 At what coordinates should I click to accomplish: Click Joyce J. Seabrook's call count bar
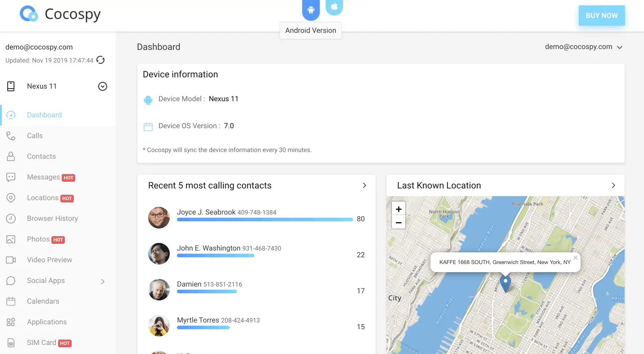tap(265, 220)
